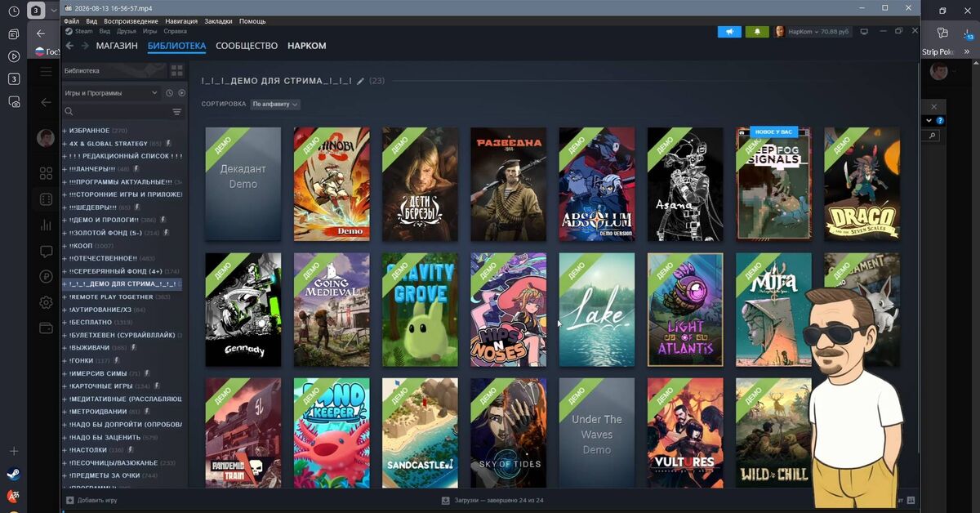Expand the ИЗБРАННОЕ collection
The width and height of the screenshot is (980, 513).
[65, 131]
